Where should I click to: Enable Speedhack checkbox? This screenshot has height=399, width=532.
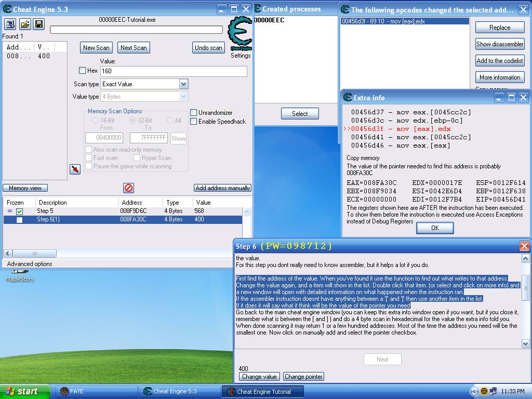194,121
